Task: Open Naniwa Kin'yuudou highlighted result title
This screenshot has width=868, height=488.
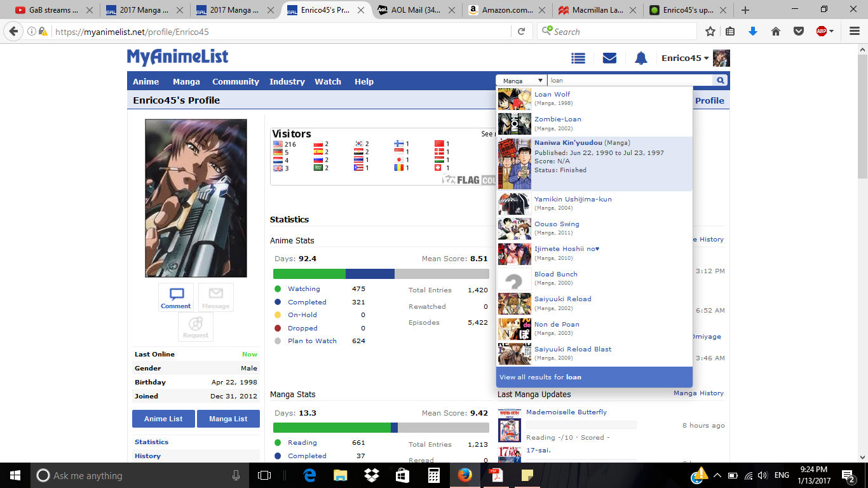Action: (x=568, y=143)
